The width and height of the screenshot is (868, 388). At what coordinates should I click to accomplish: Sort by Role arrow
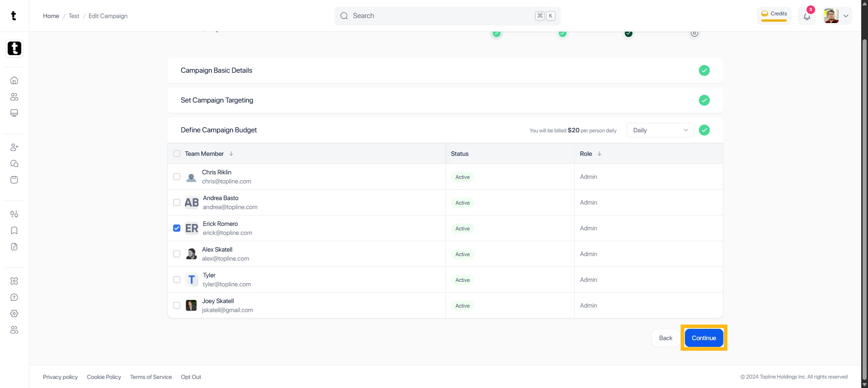pos(599,154)
